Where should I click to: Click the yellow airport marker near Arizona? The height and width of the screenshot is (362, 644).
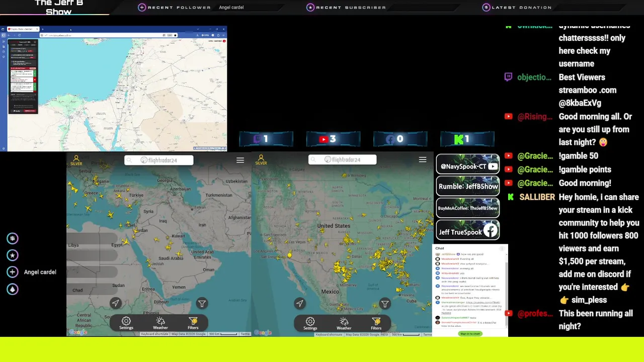tap(289, 255)
